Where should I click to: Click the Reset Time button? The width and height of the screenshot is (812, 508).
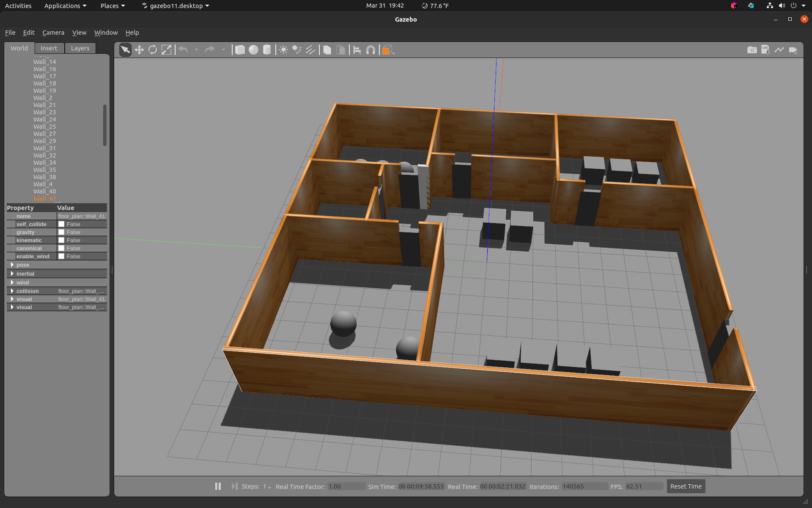click(x=686, y=486)
